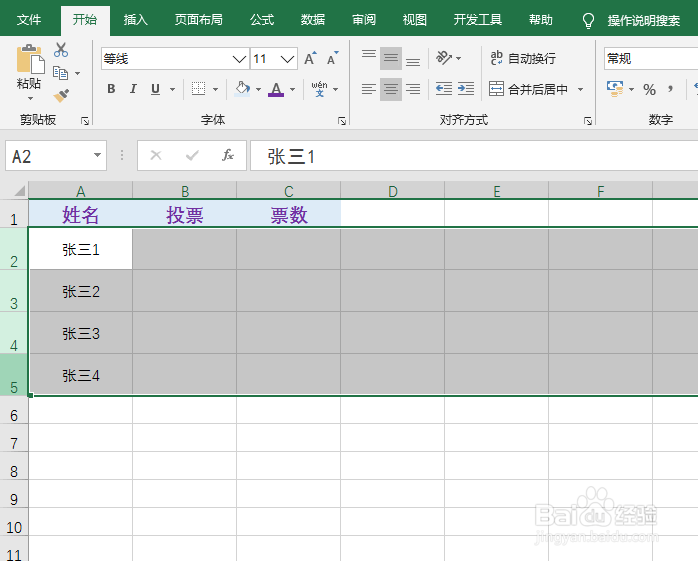The image size is (698, 561).
Task: Switch to 审阅 tab
Action: pyautogui.click(x=364, y=20)
